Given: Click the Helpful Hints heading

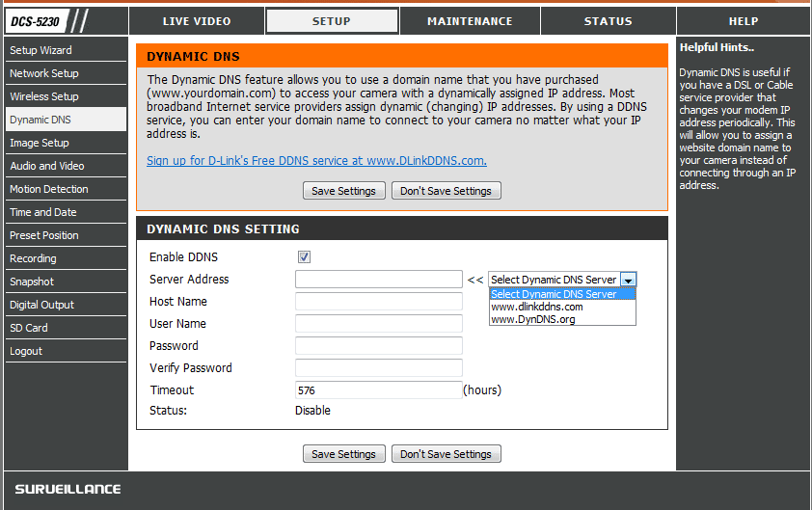Looking at the screenshot, I should (x=717, y=47).
